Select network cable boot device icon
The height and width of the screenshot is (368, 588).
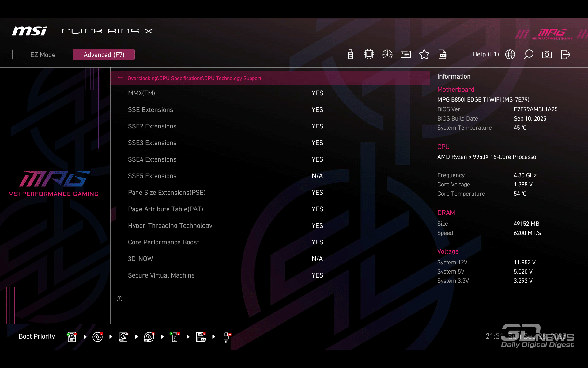[226, 337]
